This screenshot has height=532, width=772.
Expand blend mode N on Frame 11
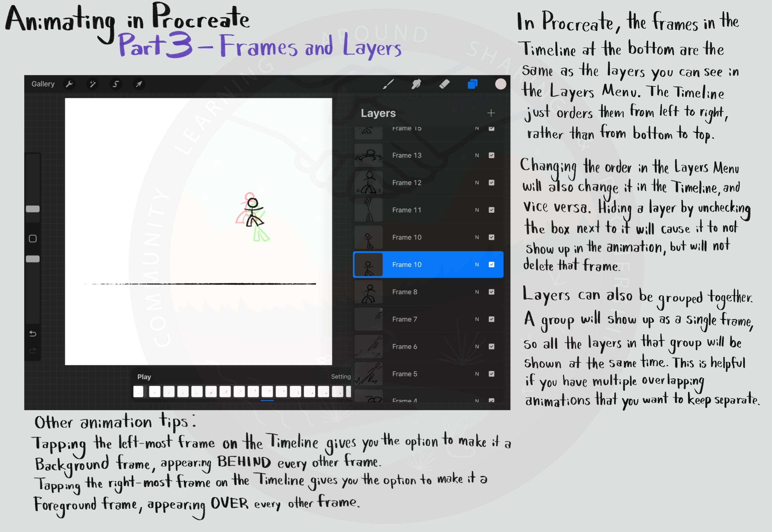pyautogui.click(x=477, y=210)
